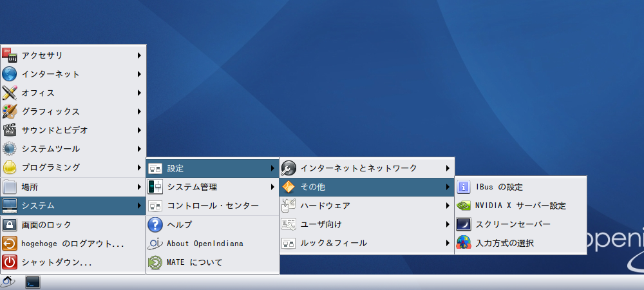Click the 設定 menu icon

point(155,168)
